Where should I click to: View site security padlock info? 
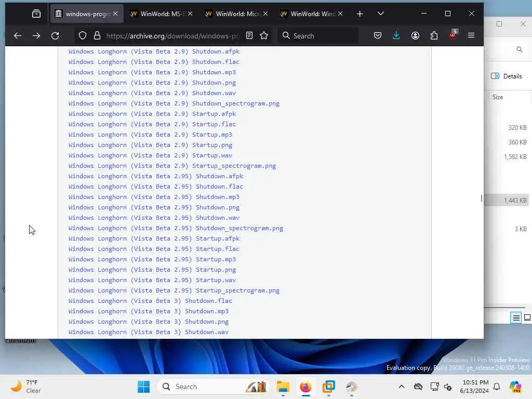coord(97,36)
